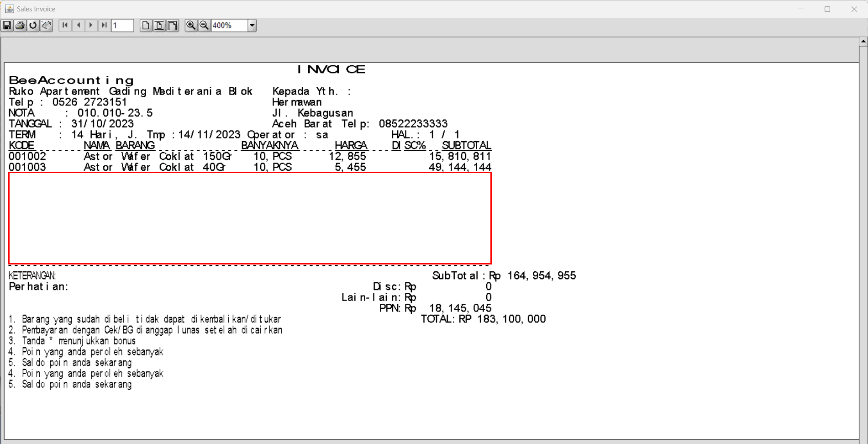Click the 400% zoom value field
Image resolution: width=868 pixels, height=444 pixels.
[230, 26]
